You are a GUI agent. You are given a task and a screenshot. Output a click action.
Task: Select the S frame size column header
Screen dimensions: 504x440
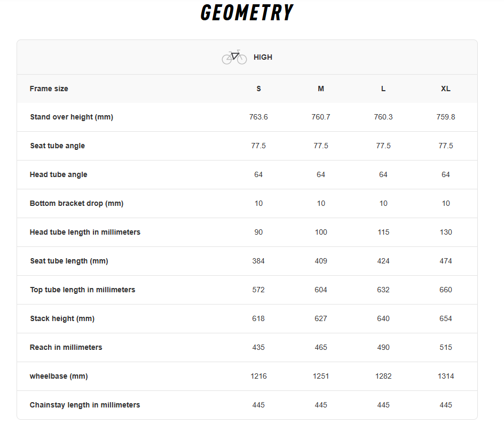click(258, 89)
